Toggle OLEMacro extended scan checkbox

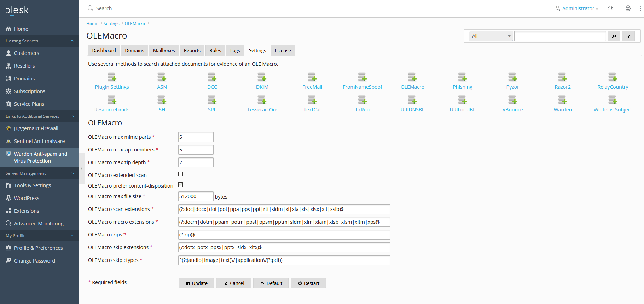coord(181,174)
